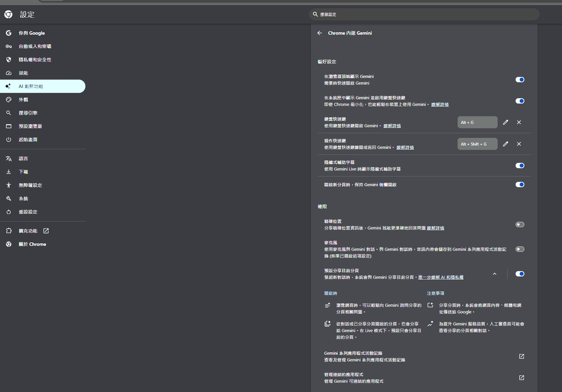Select the AI 創新功能 sidebar item

[x=43, y=87]
